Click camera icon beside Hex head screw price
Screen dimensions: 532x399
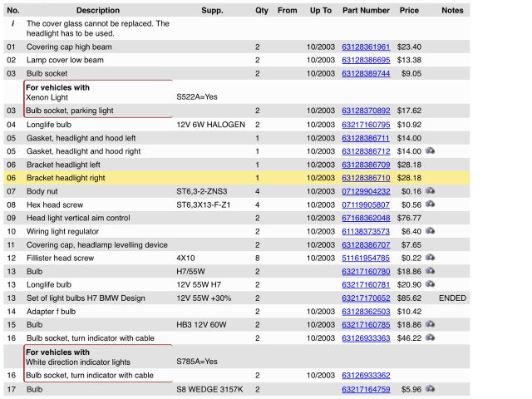430,204
